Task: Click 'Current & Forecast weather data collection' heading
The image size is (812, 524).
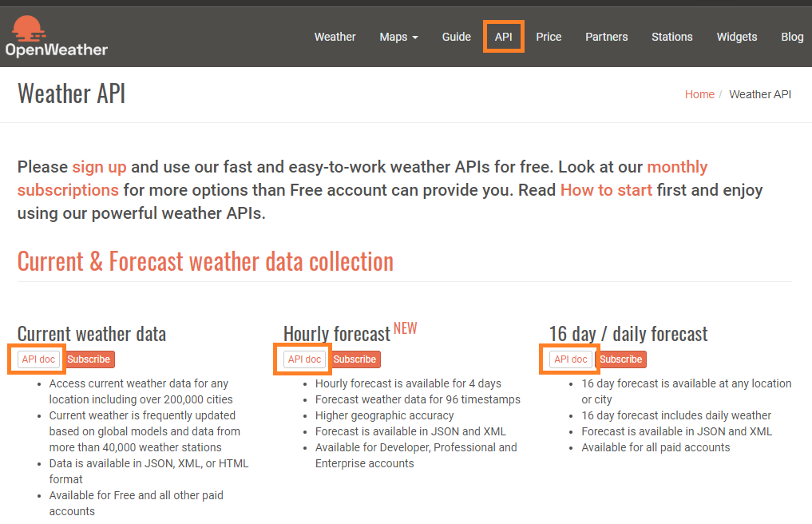Action: (x=205, y=261)
